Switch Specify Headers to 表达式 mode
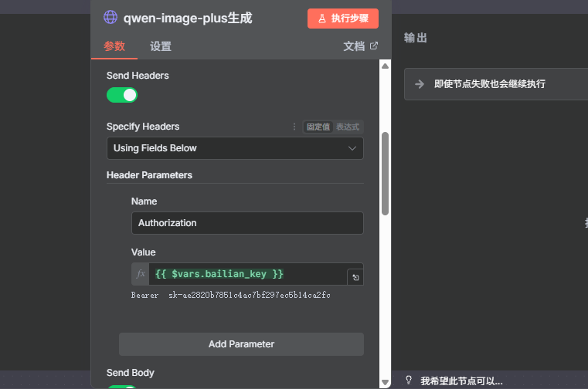The height and width of the screenshot is (389, 588). (348, 127)
